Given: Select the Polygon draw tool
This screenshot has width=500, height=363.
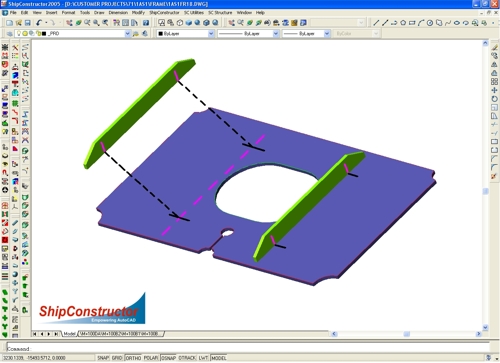Looking at the screenshot, I should click(x=403, y=23).
